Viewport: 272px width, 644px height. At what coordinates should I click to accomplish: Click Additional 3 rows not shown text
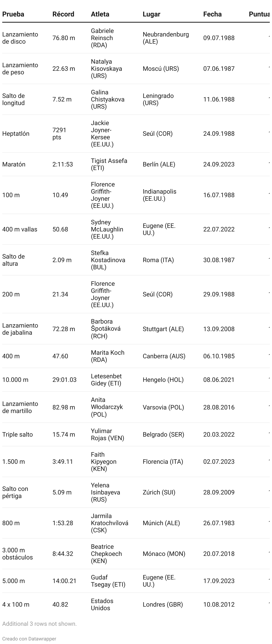(39, 624)
